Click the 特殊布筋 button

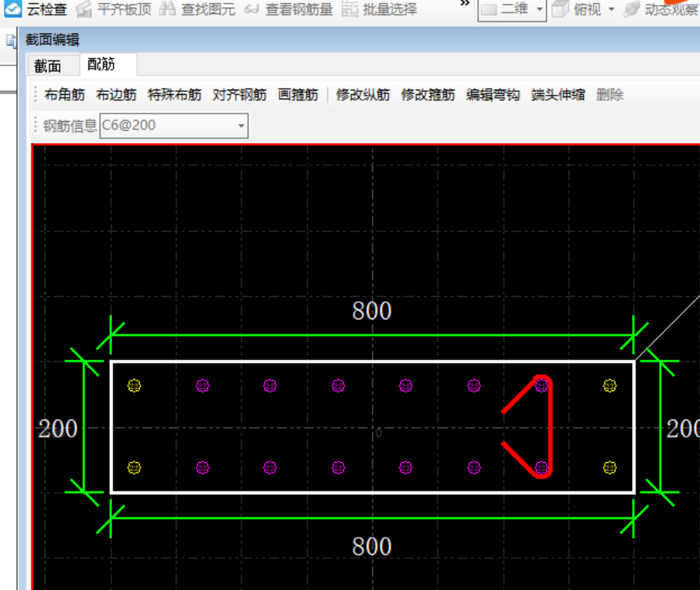174,95
